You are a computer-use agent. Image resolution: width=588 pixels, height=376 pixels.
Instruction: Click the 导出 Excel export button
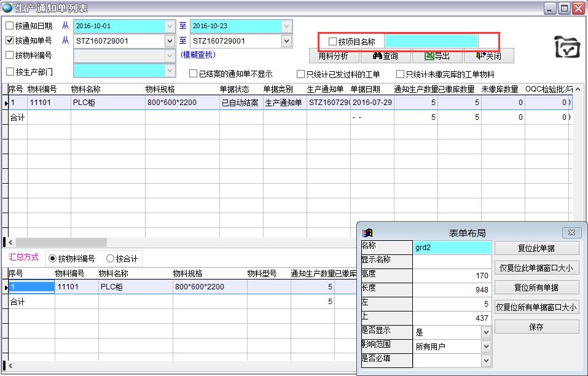pyautogui.click(x=437, y=56)
